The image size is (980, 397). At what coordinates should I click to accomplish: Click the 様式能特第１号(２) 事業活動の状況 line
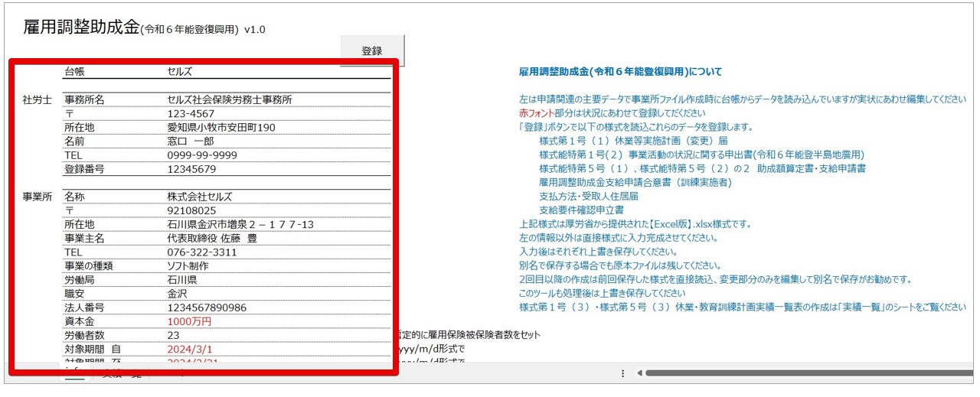(701, 155)
